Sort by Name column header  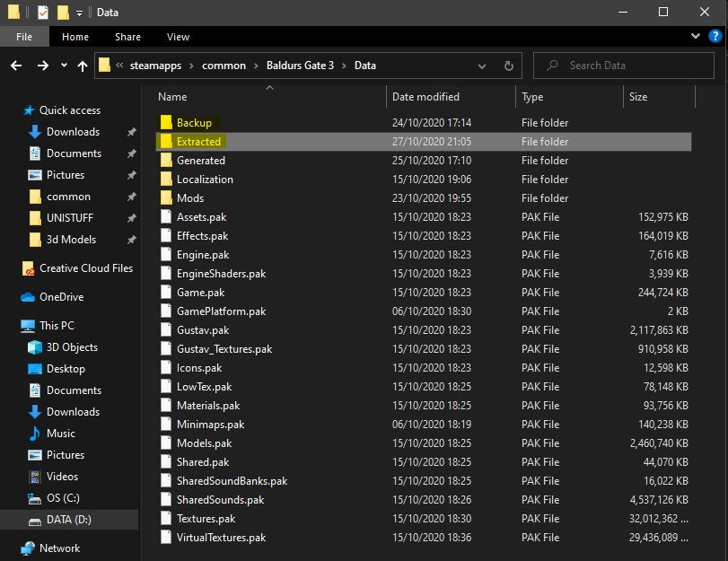(x=172, y=97)
